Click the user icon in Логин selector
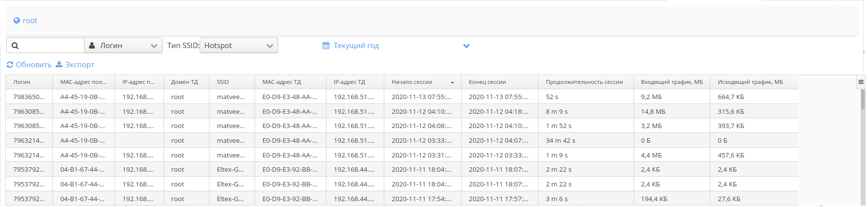The height and width of the screenshot is (207, 868). 92,46
